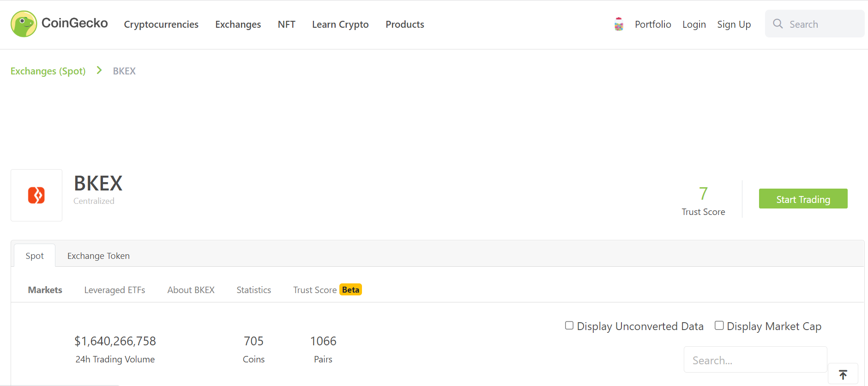Image resolution: width=868 pixels, height=386 pixels.
Task: Select the Markets sub-tab
Action: [x=45, y=290]
